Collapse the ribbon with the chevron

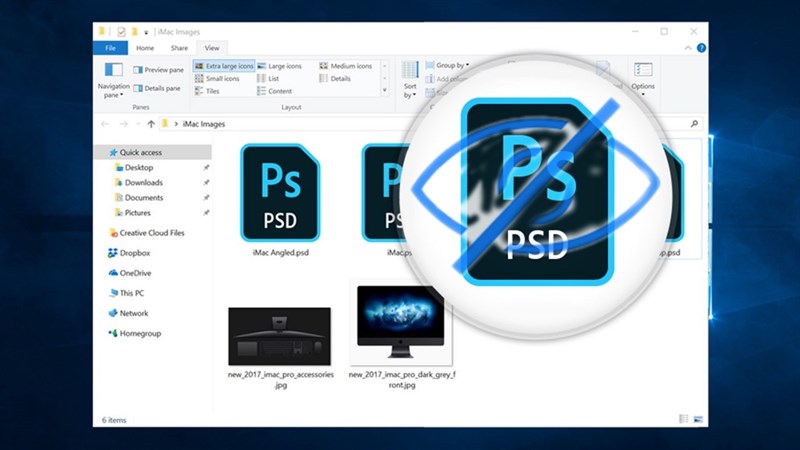click(688, 48)
